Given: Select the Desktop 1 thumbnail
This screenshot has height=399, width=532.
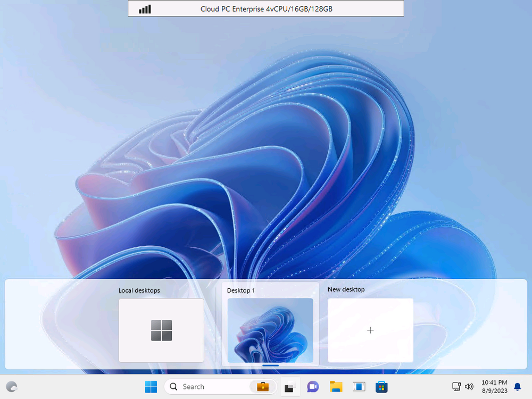Looking at the screenshot, I should [x=270, y=330].
